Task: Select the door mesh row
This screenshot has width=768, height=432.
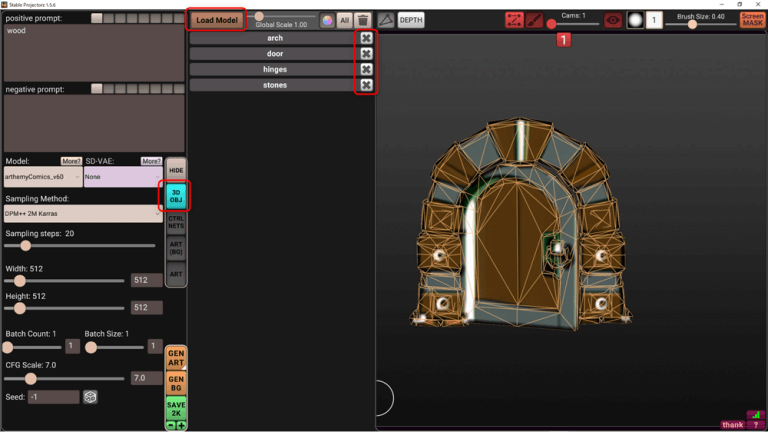Action: [x=274, y=54]
